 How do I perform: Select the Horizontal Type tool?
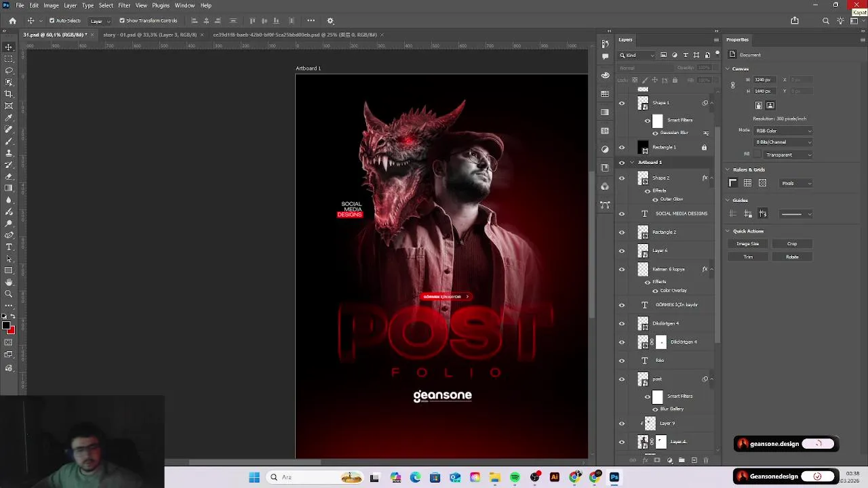tap(9, 247)
